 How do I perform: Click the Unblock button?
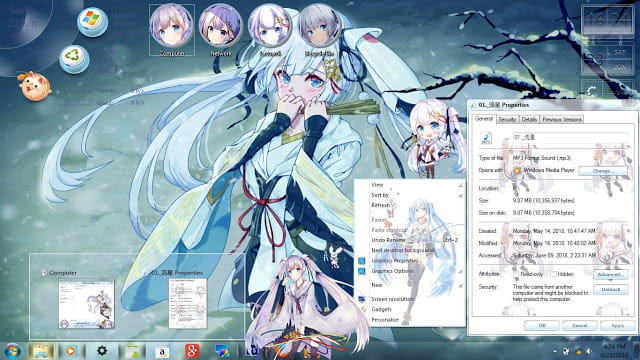tap(610, 289)
